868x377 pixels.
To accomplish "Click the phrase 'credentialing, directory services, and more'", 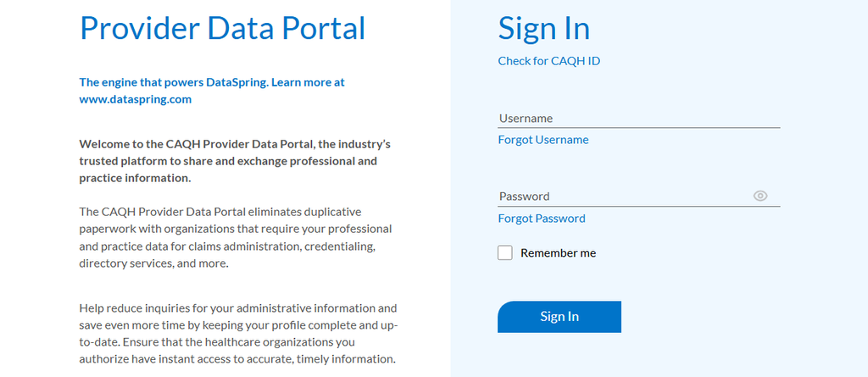I will pos(228,255).
